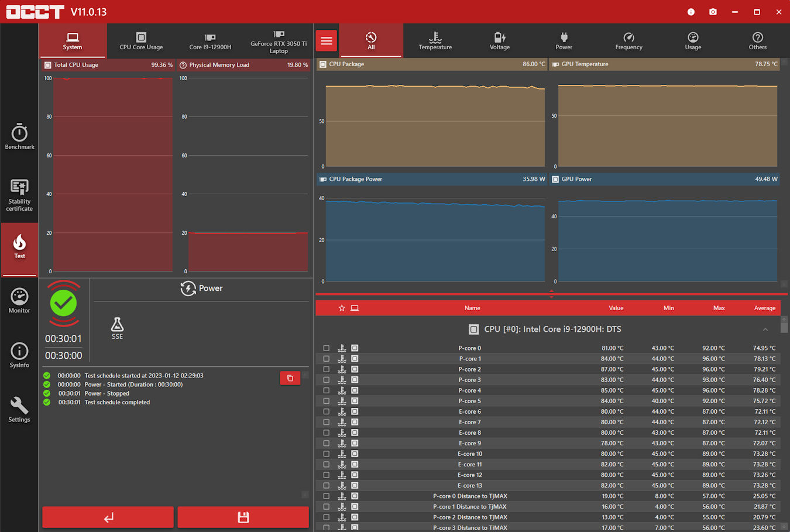The image size is (790, 532).
Task: Open the Monitor gauge section
Action: (19, 301)
